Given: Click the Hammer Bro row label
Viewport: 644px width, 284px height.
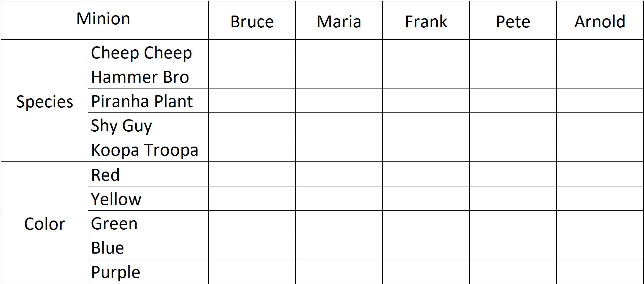Looking at the screenshot, I should pyautogui.click(x=140, y=77).
